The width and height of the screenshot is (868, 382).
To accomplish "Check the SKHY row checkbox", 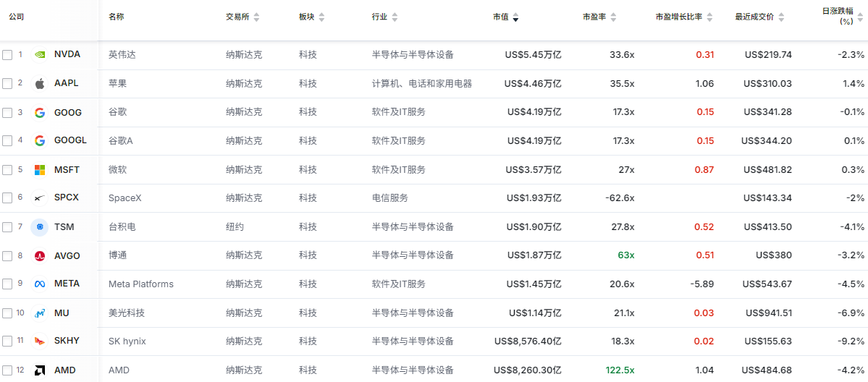I will pos(7,341).
